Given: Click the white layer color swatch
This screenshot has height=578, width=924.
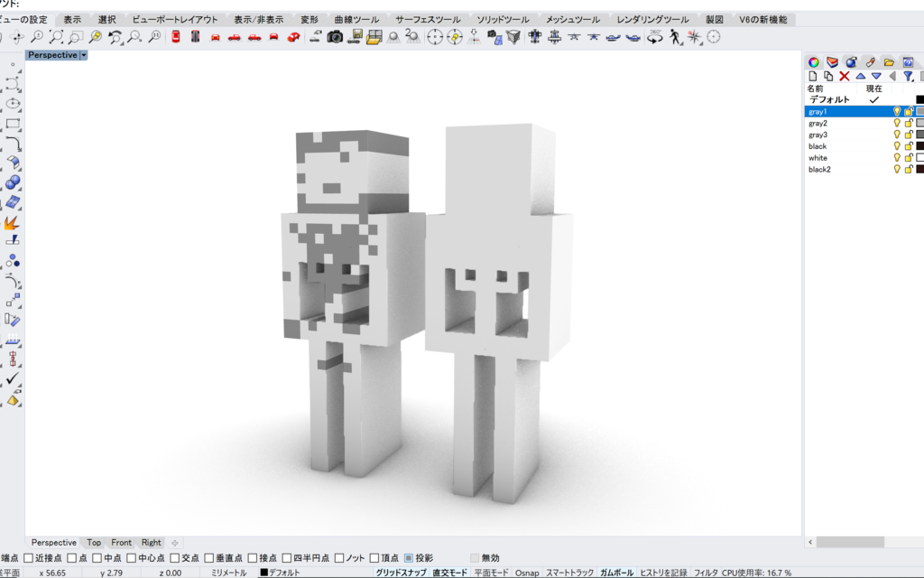Looking at the screenshot, I should pyautogui.click(x=919, y=157).
